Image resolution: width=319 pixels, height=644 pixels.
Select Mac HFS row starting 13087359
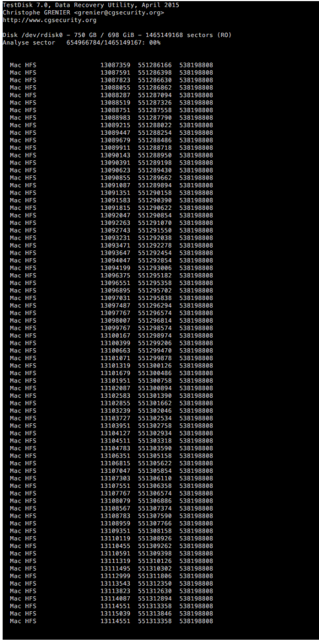tap(112, 66)
